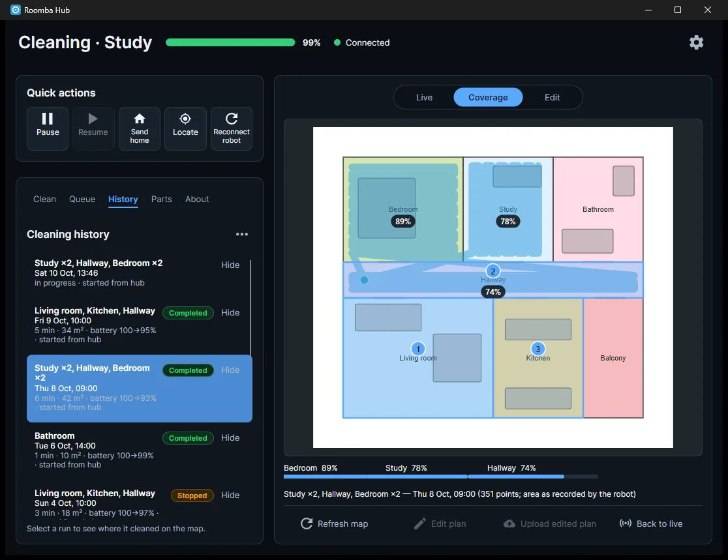Go back to live view
Screen dimensions: 728x560
[651, 523]
